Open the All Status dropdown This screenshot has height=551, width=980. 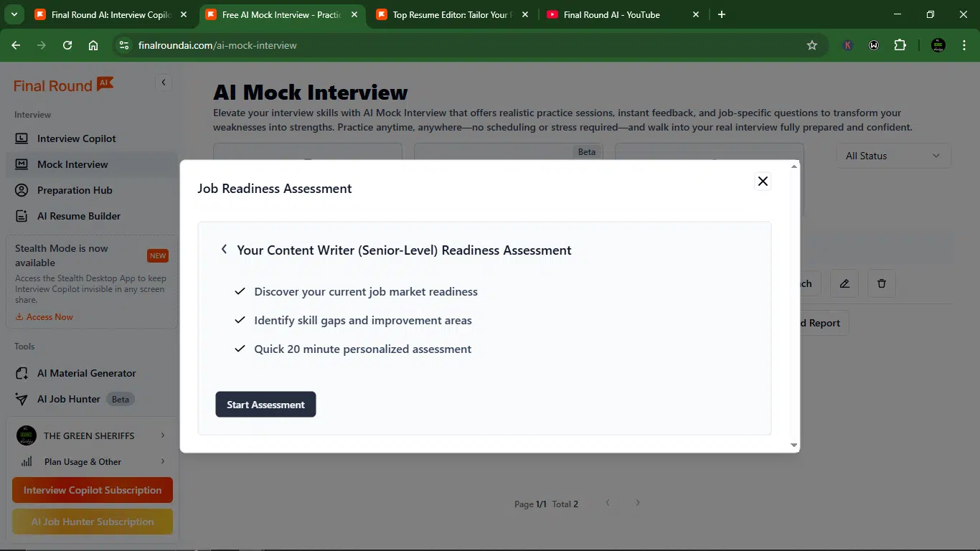point(893,156)
